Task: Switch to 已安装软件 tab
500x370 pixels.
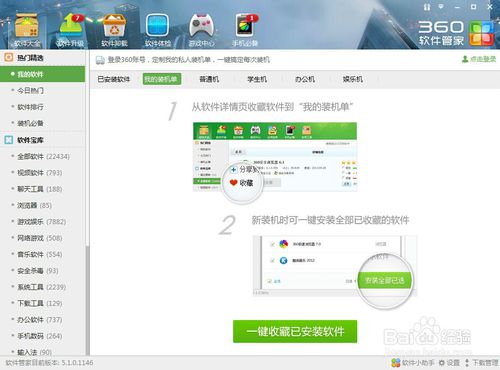Action: tap(113, 79)
